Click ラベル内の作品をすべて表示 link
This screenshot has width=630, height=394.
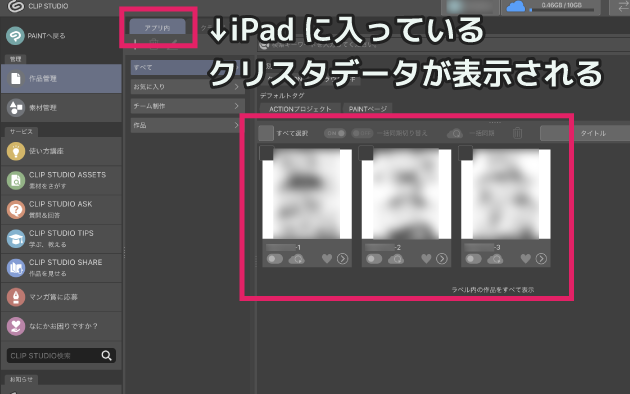tap(493, 290)
